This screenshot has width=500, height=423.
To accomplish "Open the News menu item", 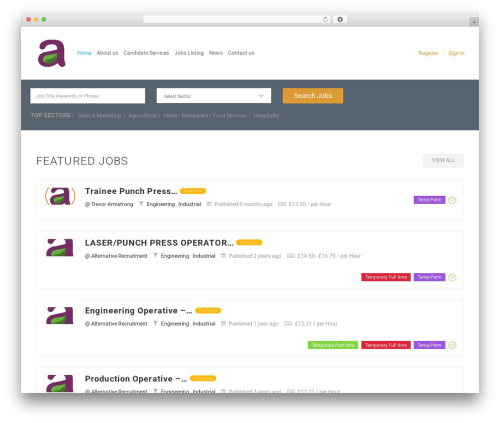I will [x=216, y=53].
